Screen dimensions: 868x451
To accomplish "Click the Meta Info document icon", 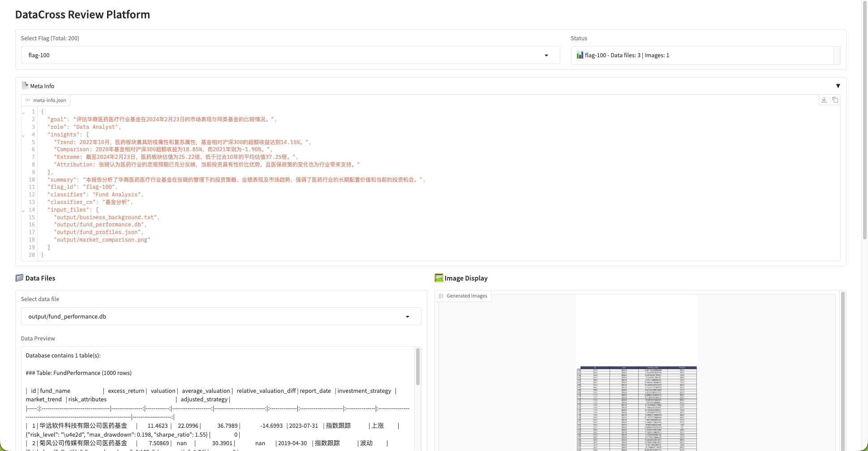I will coord(25,85).
